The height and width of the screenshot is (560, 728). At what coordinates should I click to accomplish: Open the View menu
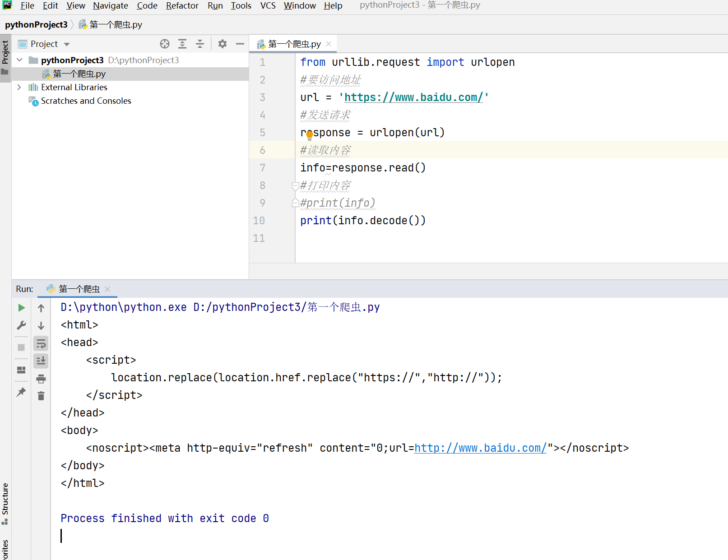click(76, 5)
